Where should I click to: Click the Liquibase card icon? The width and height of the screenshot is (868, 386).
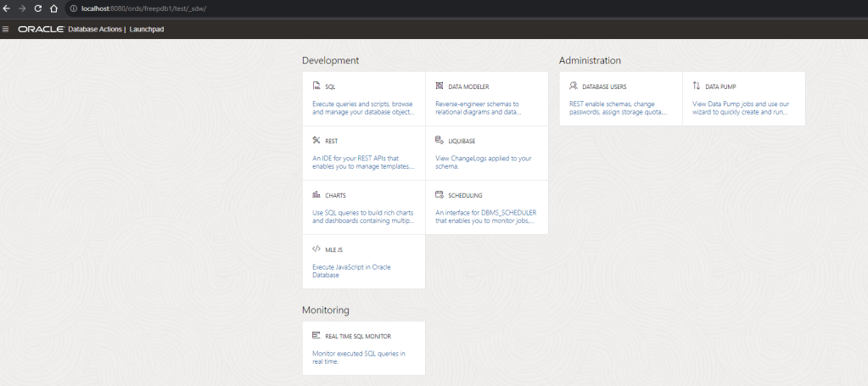click(439, 140)
